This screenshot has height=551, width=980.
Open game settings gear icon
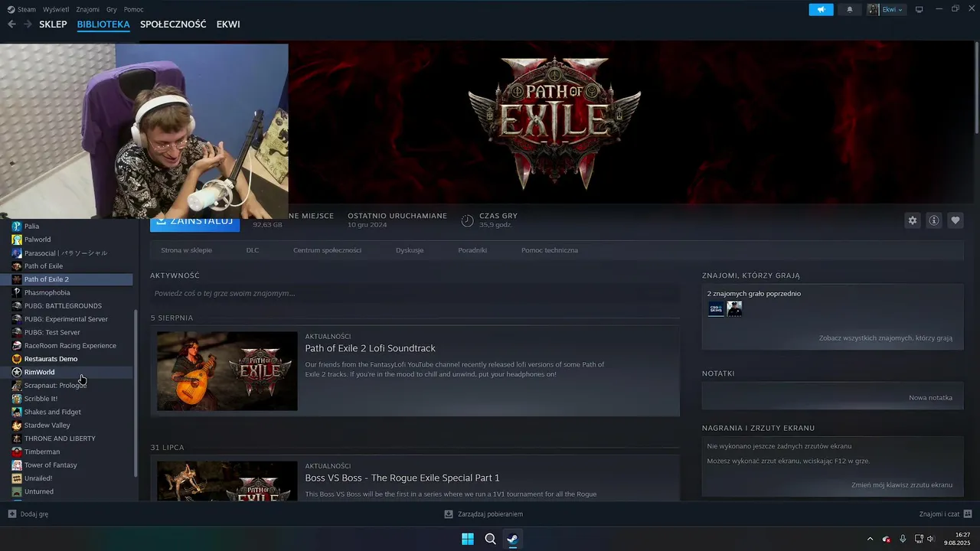coord(913,220)
